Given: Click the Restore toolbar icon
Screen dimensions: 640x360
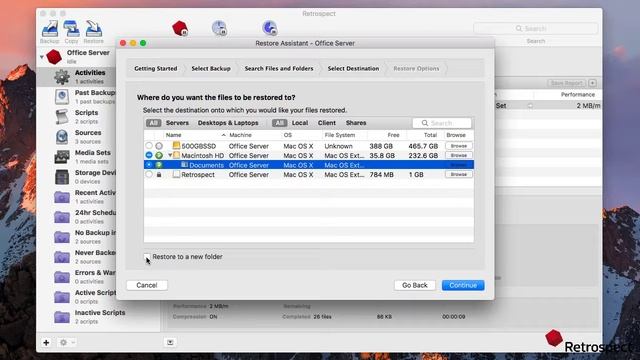Looking at the screenshot, I should coord(93,29).
